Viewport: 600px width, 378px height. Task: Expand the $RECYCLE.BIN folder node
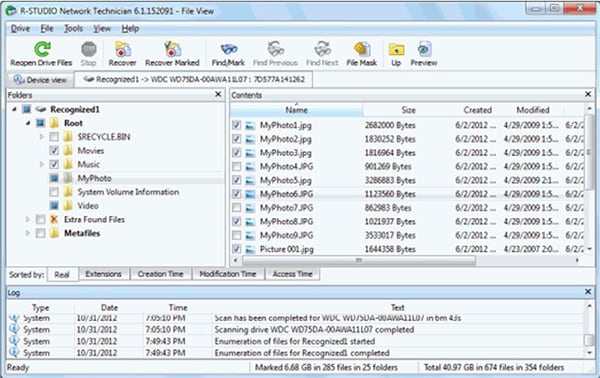tap(42, 137)
